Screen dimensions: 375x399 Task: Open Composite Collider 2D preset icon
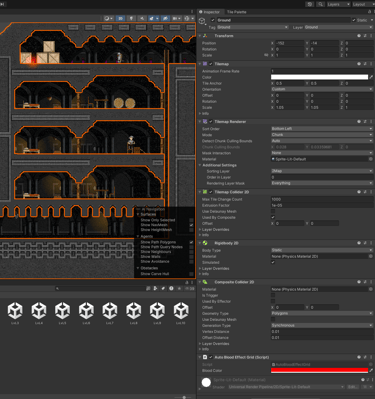point(365,282)
